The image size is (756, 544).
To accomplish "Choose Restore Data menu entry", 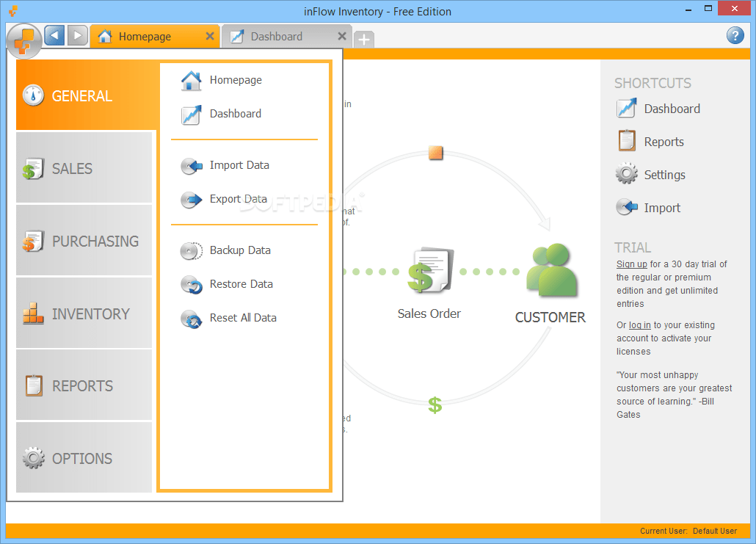I will coord(241,284).
